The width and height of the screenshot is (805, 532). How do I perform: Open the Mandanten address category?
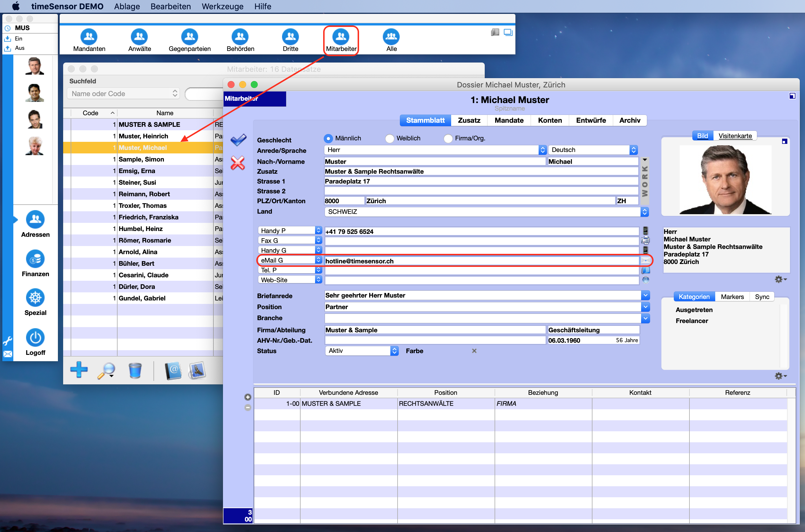(89, 40)
